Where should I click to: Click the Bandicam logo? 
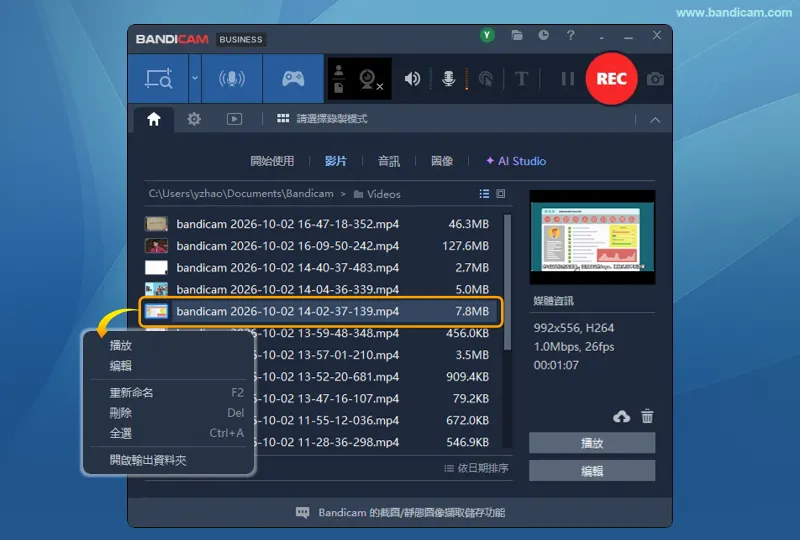[172, 39]
